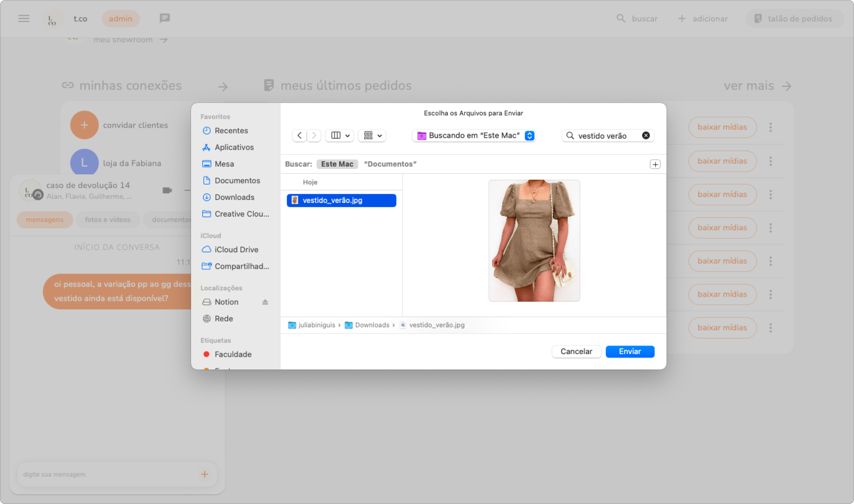
Task: Click the back navigation arrow
Action: 299,136
